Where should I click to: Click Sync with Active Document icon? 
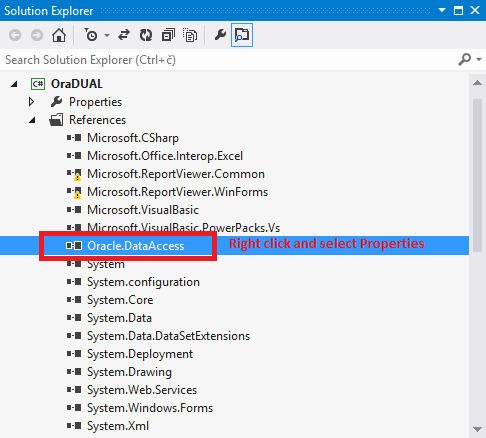click(124, 35)
